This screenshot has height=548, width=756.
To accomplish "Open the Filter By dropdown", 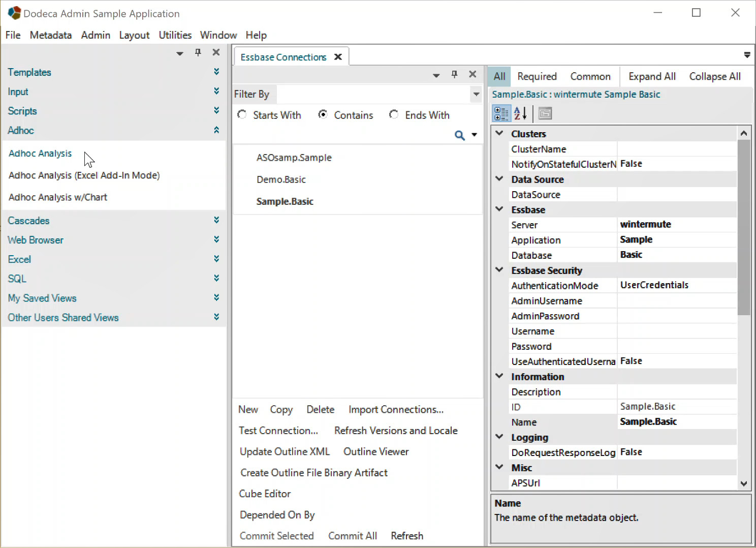I will [x=476, y=94].
